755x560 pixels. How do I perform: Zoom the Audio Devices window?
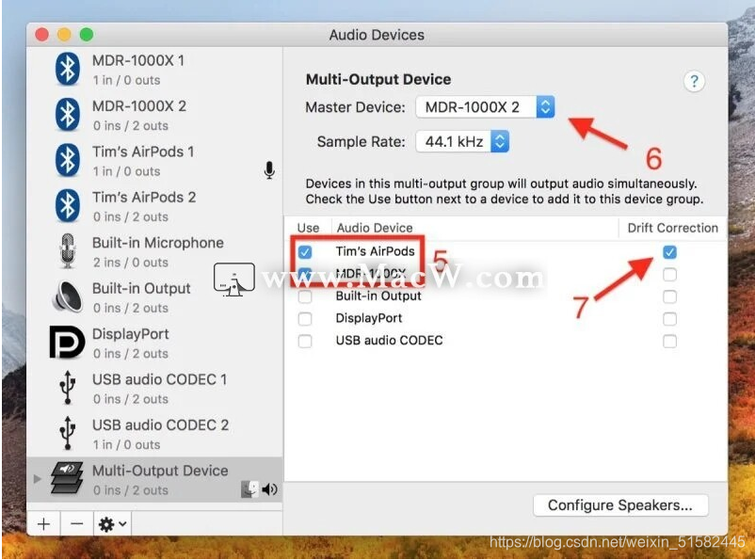click(87, 35)
